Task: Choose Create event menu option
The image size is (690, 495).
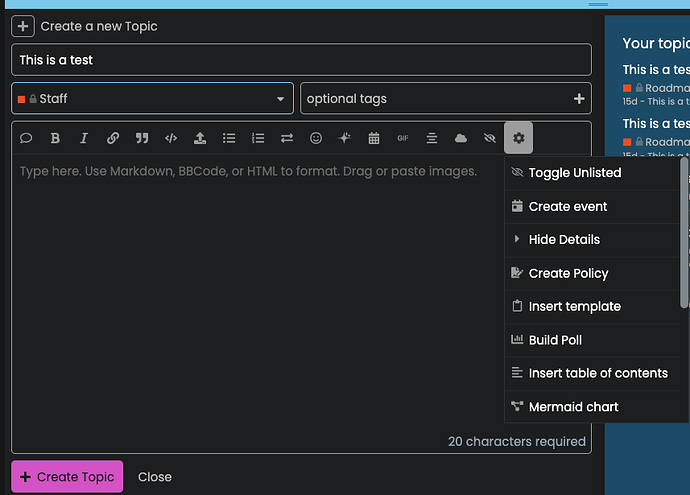Action: [592, 206]
